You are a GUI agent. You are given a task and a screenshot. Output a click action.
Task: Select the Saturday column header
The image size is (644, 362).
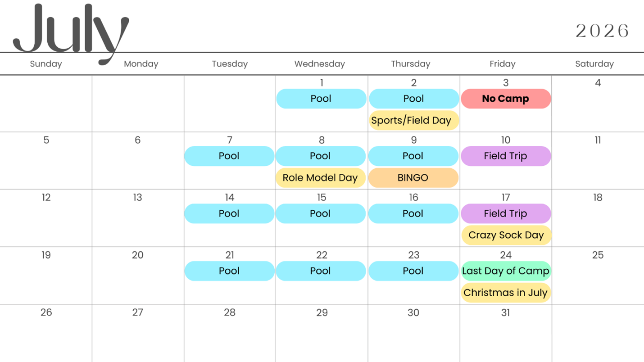(594, 64)
